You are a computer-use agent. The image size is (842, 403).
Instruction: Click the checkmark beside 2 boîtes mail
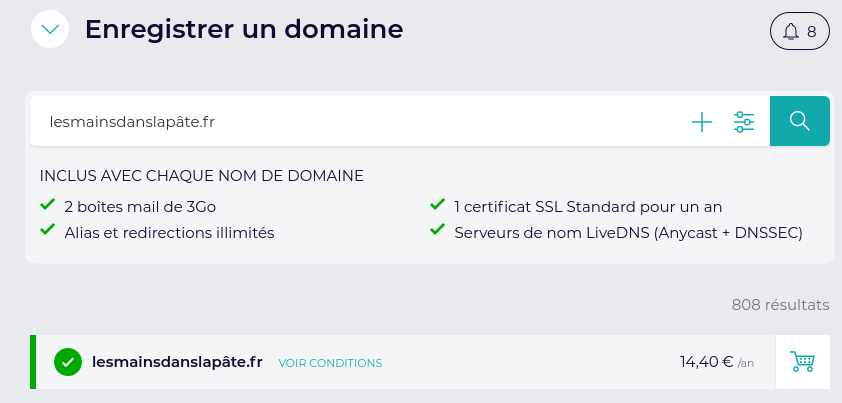click(x=47, y=205)
